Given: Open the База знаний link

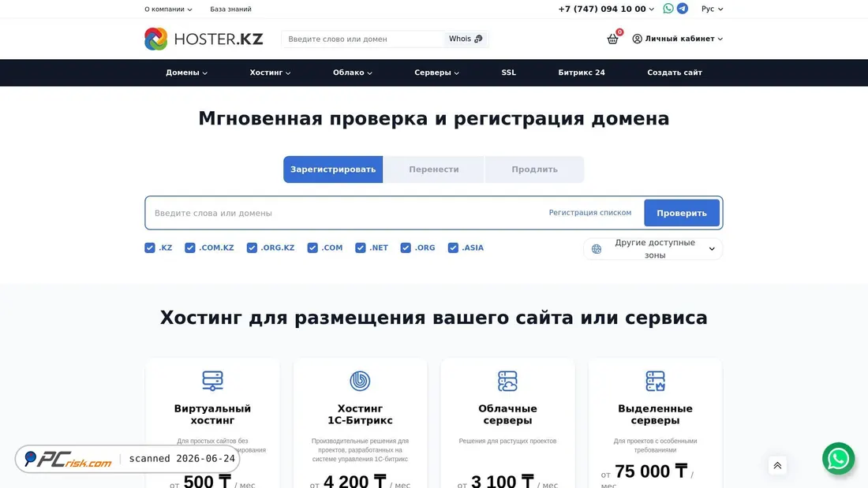Looking at the screenshot, I should [x=230, y=9].
